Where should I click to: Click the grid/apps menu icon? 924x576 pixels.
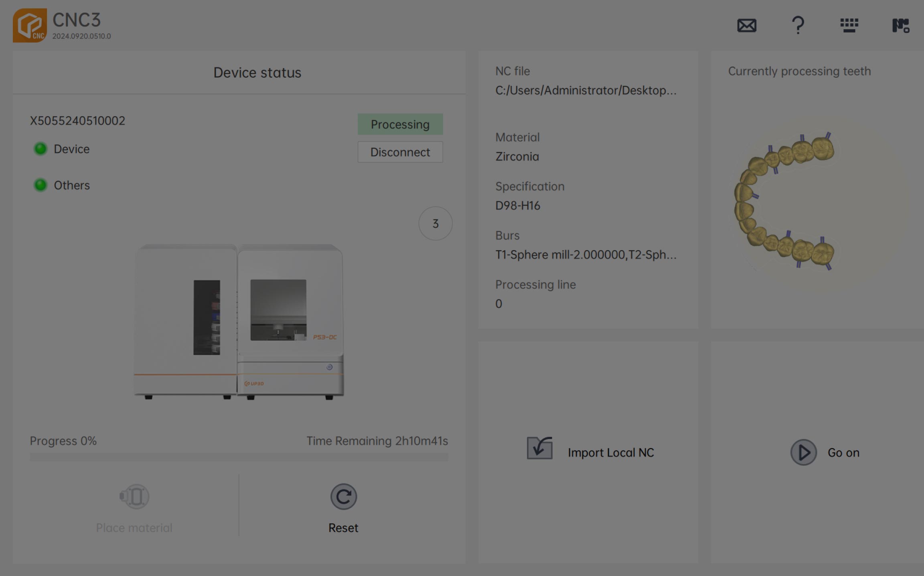click(x=849, y=25)
